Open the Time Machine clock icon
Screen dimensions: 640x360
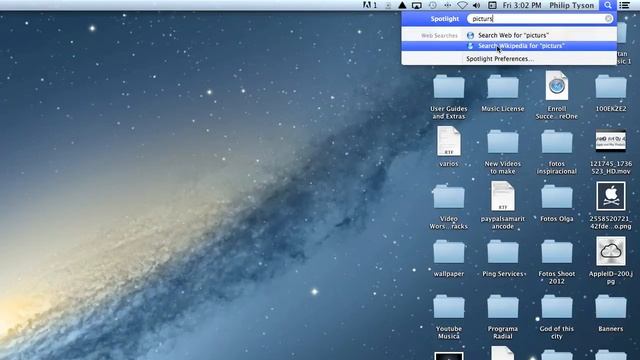[x=433, y=5]
